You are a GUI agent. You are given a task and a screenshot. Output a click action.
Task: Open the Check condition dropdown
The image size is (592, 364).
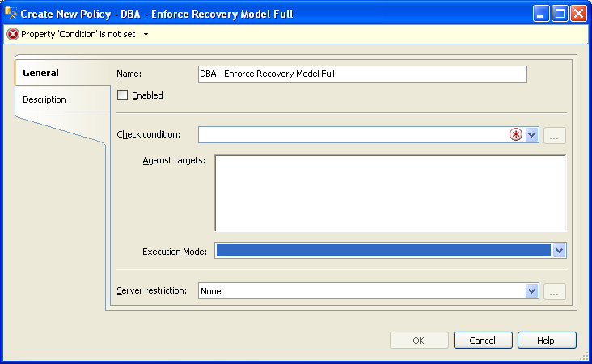tap(531, 134)
